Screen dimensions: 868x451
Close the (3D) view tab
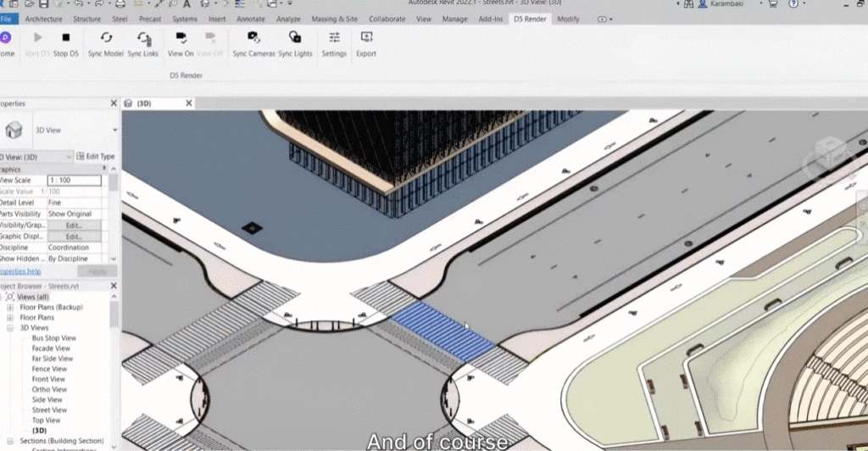point(189,103)
